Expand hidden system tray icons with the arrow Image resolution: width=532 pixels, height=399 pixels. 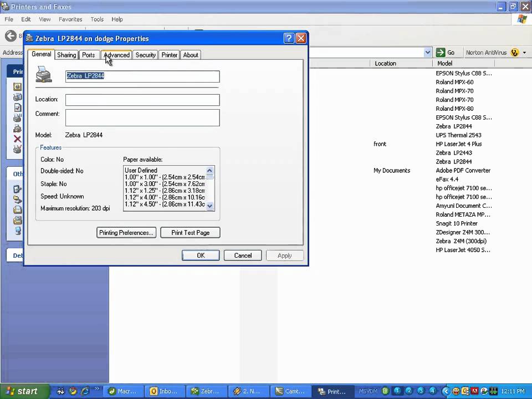click(x=446, y=391)
